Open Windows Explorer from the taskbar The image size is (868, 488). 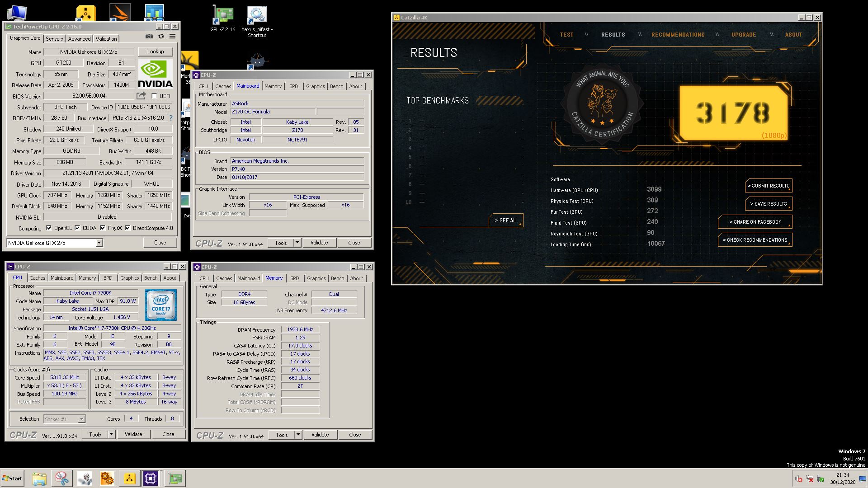[39, 478]
